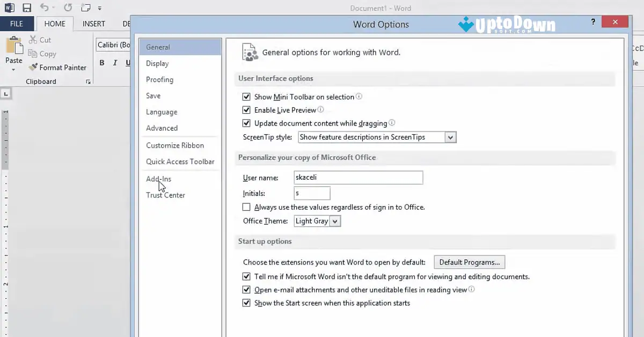The width and height of the screenshot is (644, 337).
Task: Open the FILE menu
Action: click(x=17, y=24)
